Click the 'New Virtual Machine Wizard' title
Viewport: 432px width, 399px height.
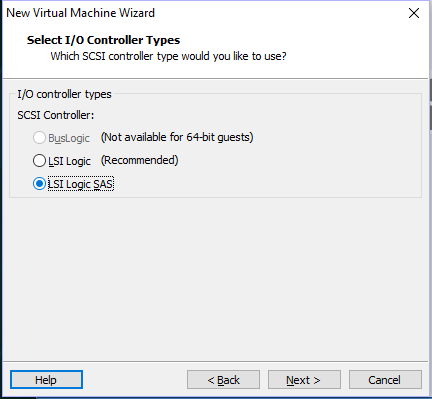[81, 13]
